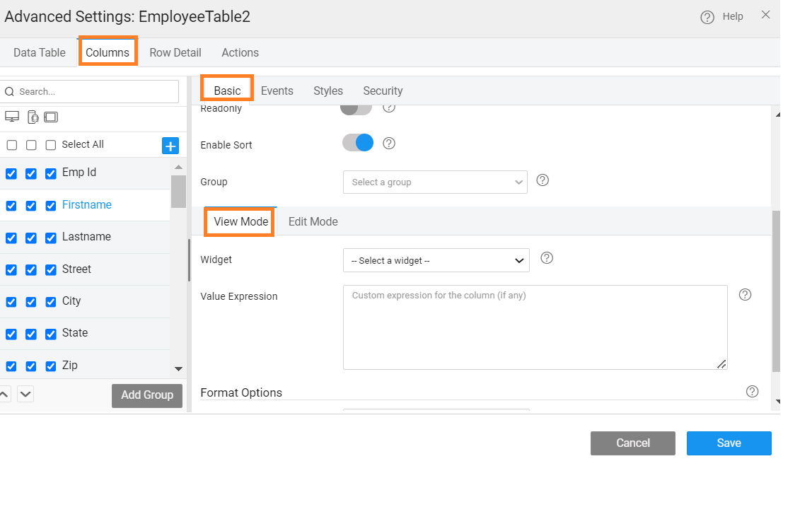Click help icon for Format Options
Image resolution: width=812 pixels, height=507 pixels.
point(753,392)
